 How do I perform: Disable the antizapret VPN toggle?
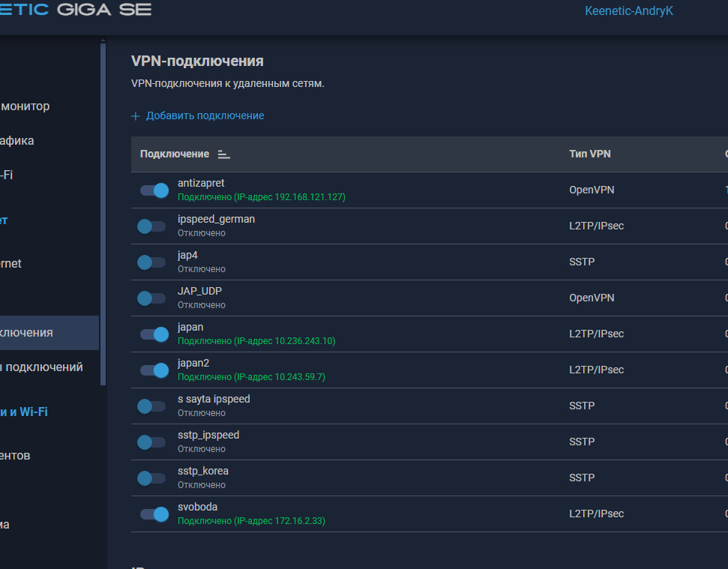tap(153, 190)
